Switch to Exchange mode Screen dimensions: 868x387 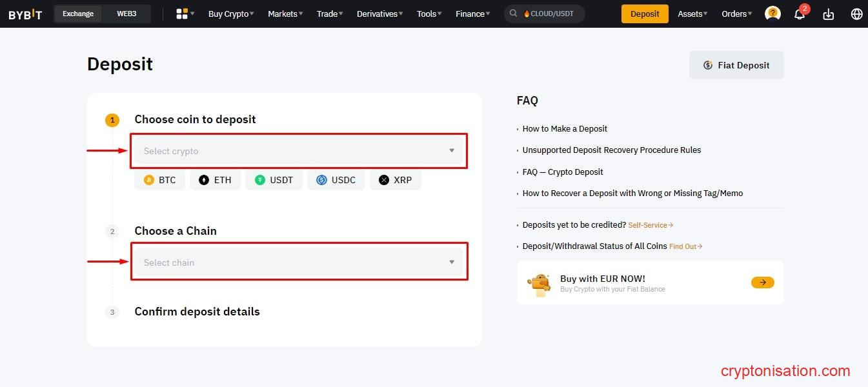tap(78, 14)
